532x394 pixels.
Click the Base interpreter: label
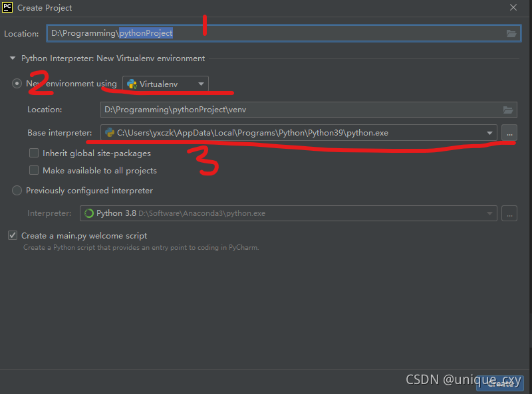[x=60, y=133]
